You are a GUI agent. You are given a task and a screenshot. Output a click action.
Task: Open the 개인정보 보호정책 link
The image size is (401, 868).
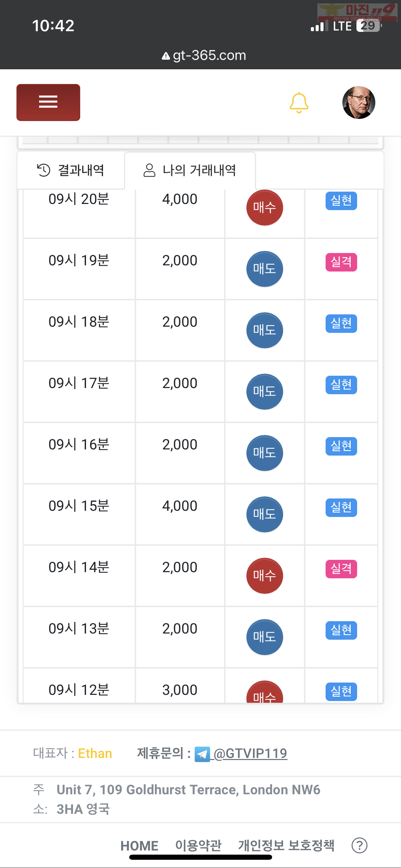coord(286,845)
